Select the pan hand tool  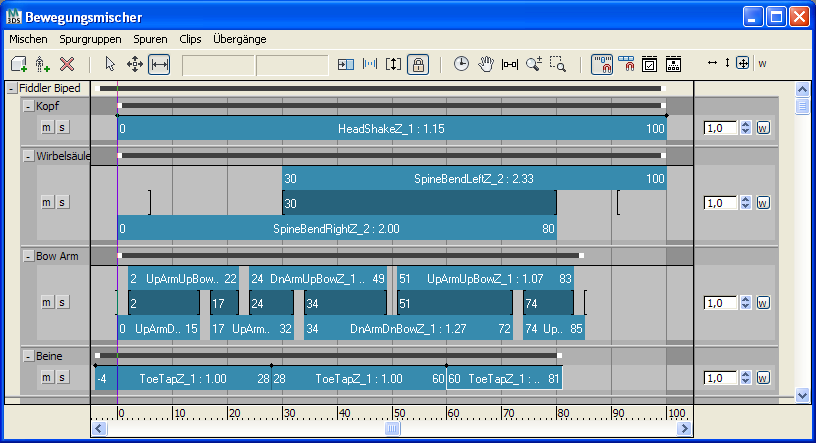[x=486, y=65]
